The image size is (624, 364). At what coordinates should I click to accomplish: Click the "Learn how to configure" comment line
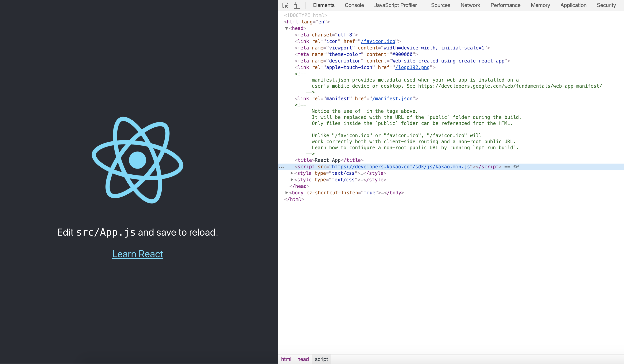point(415,148)
